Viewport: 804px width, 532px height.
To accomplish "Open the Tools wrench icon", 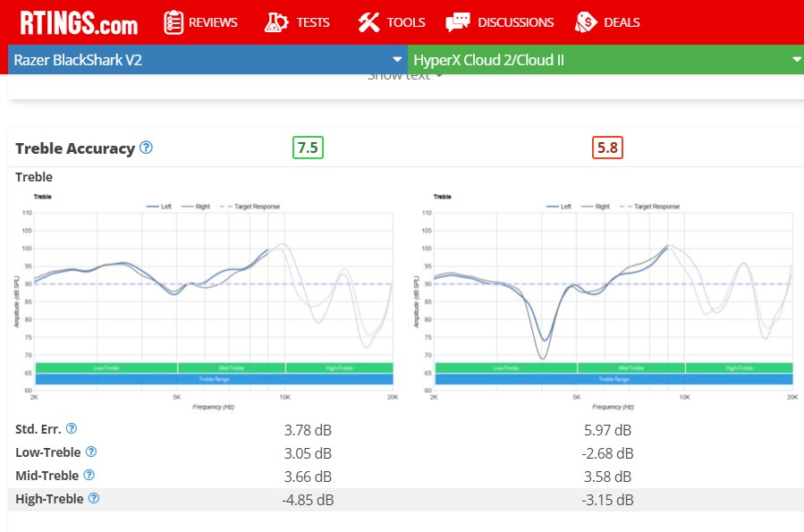I will pyautogui.click(x=368, y=22).
